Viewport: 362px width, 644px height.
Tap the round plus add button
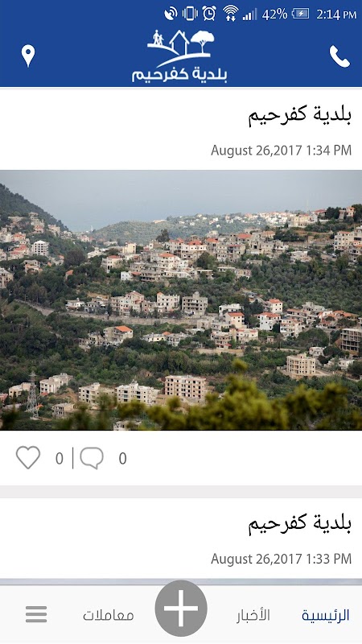[x=181, y=609]
